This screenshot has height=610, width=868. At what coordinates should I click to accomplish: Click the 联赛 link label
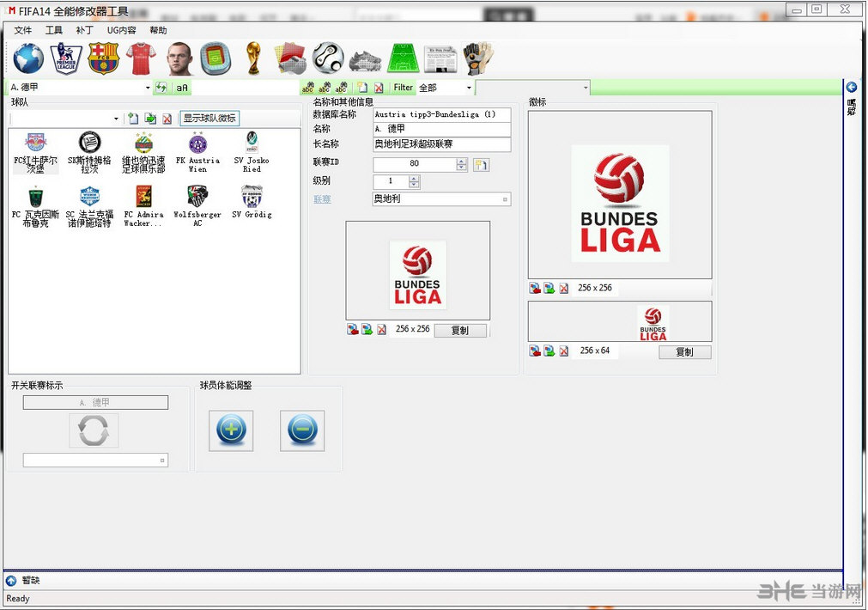(322, 199)
